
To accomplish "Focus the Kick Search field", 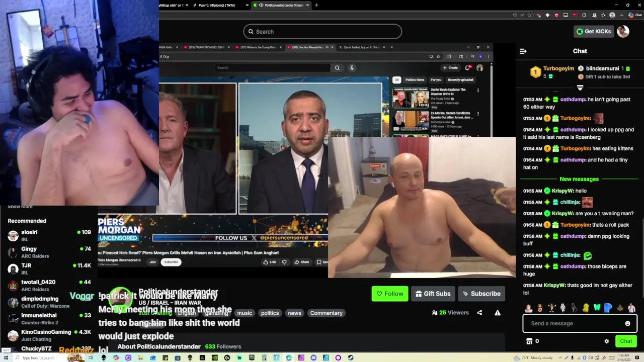I will click(323, 32).
